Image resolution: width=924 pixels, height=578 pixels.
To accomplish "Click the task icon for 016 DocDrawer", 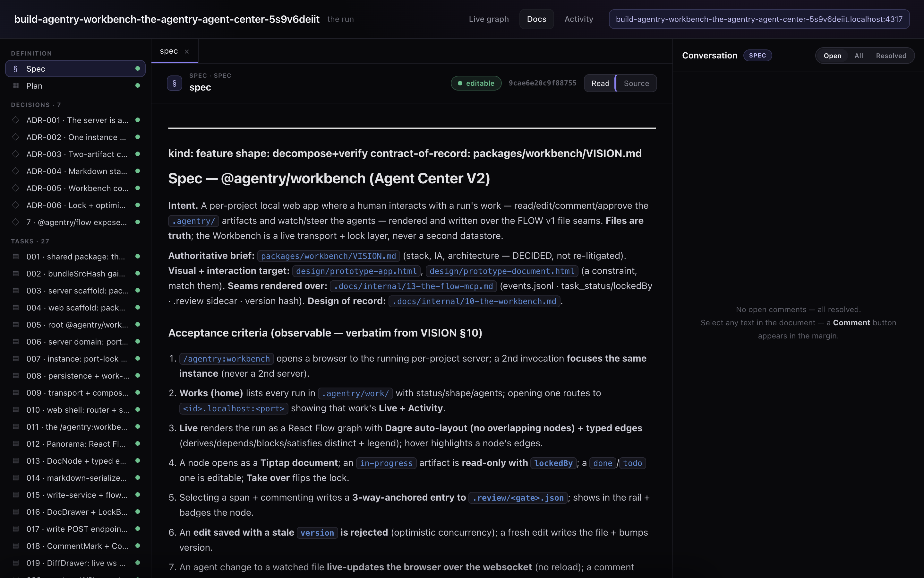I will tap(16, 512).
